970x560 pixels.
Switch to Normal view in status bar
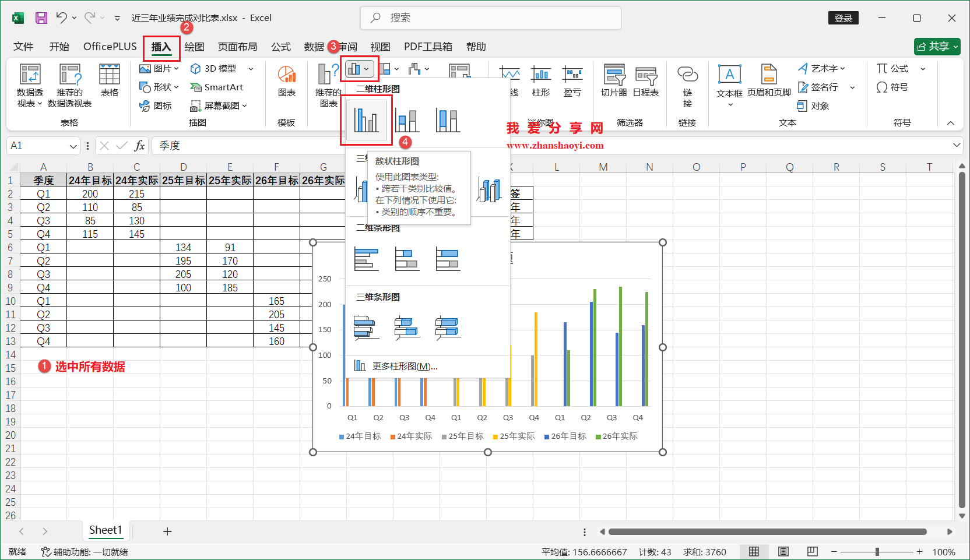click(754, 551)
